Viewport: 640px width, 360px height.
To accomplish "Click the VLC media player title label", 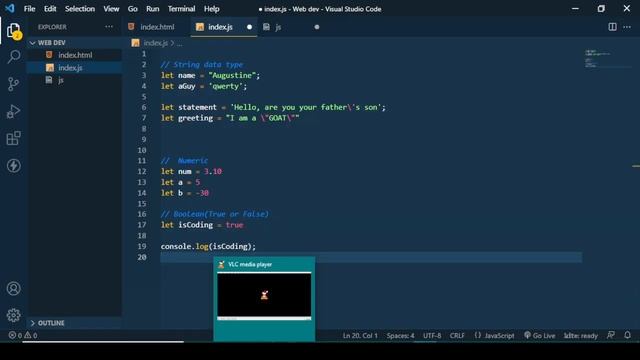I will pos(250,264).
